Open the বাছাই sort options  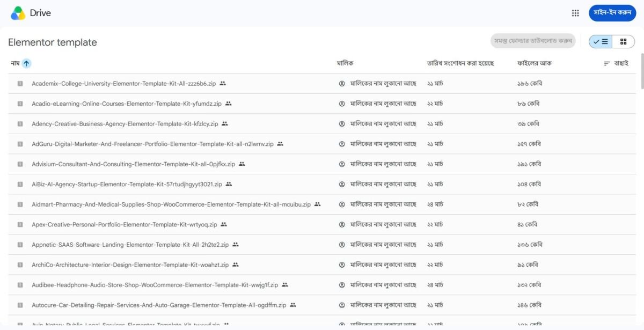616,63
